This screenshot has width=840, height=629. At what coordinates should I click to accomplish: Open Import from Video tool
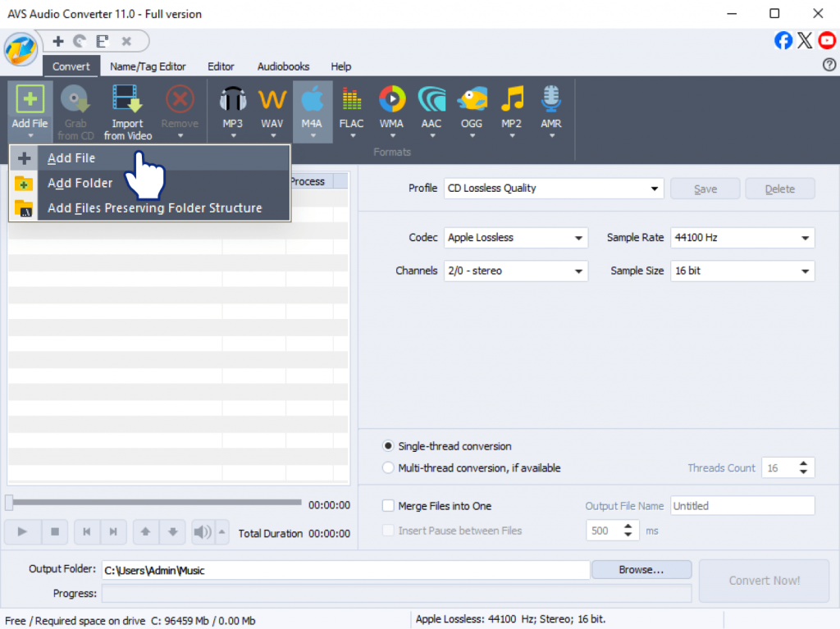[127, 112]
